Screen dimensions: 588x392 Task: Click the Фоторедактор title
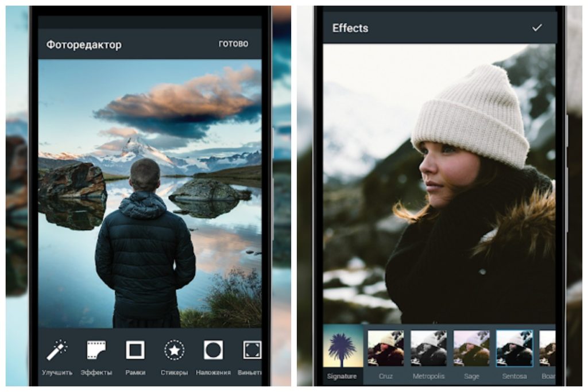pyautogui.click(x=84, y=45)
